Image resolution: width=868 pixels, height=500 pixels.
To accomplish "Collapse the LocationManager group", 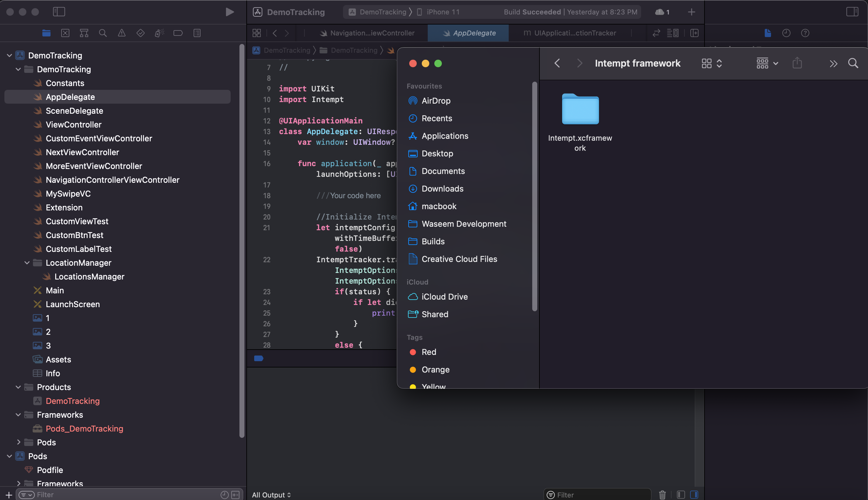I will pos(27,263).
